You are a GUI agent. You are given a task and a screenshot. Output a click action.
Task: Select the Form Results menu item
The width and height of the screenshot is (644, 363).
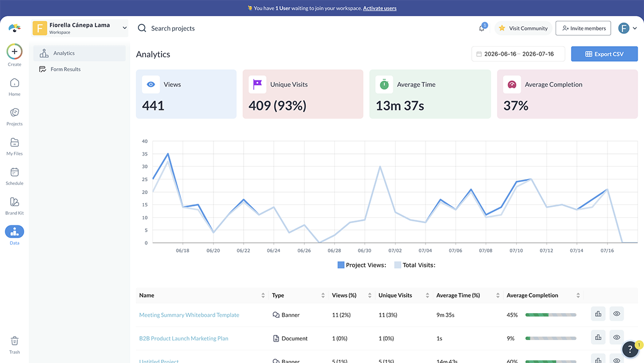[x=79, y=69]
